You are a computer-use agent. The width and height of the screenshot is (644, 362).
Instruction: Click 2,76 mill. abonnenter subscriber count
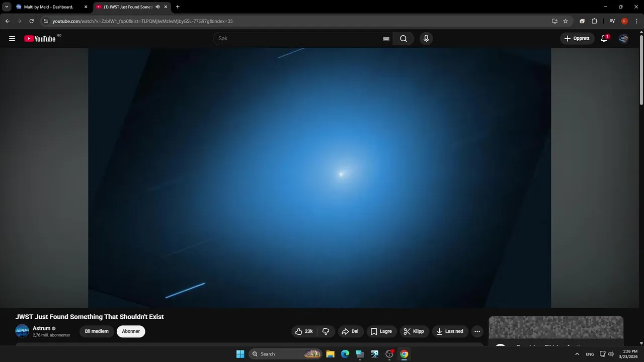51,335
